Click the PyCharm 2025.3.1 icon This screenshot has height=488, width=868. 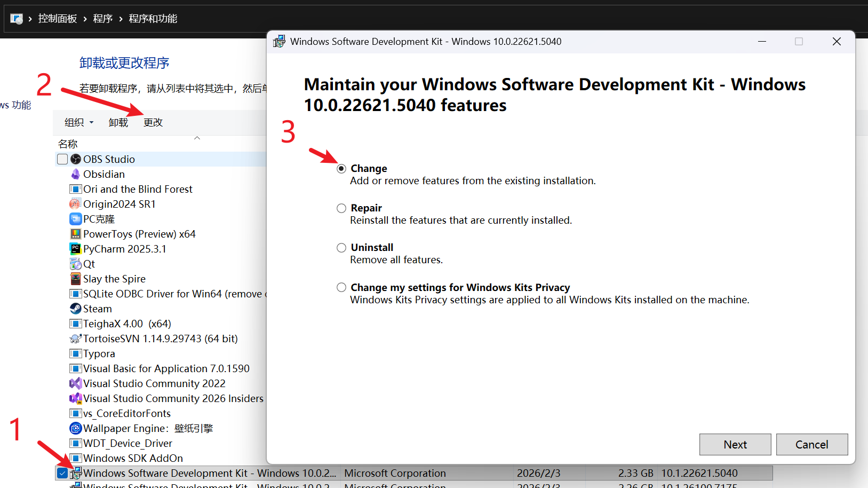(76, 249)
